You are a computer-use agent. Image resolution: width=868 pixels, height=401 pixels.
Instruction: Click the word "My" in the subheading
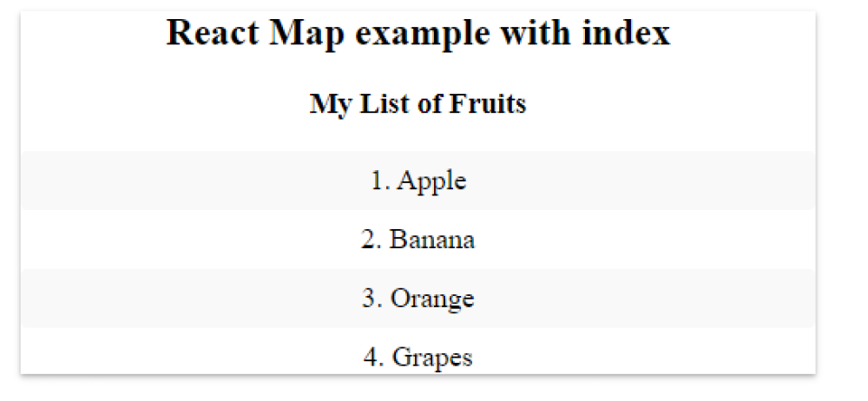pos(329,105)
